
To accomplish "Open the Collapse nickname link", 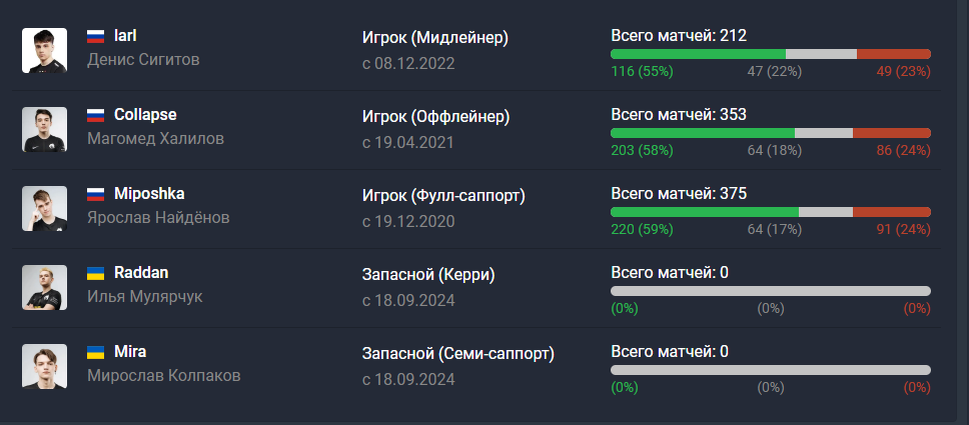I will 145,115.
